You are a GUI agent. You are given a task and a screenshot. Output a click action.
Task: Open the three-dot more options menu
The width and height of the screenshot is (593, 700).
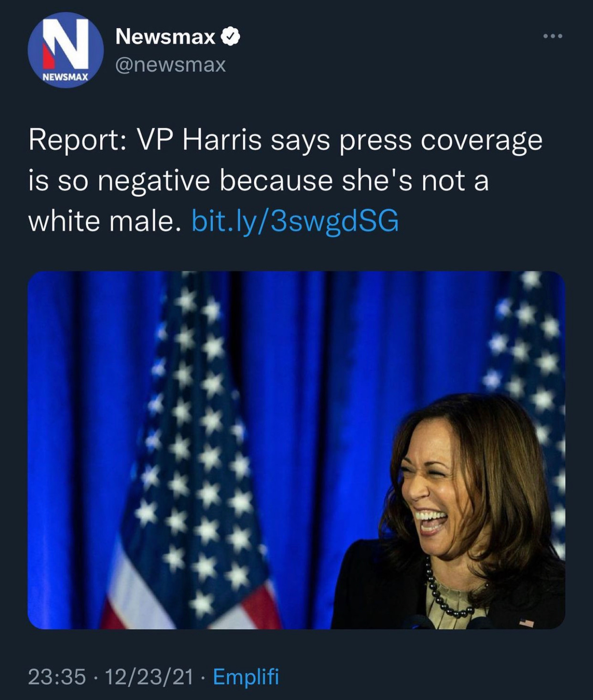[553, 37]
